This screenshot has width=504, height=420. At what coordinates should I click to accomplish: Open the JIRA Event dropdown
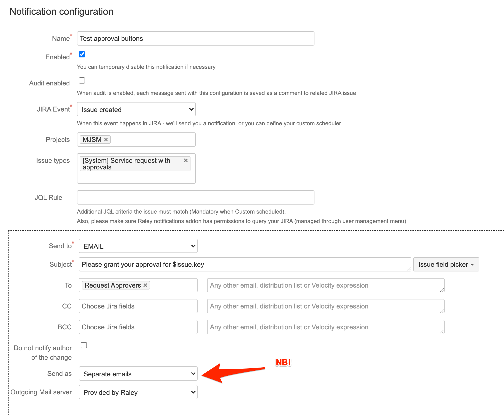click(136, 109)
